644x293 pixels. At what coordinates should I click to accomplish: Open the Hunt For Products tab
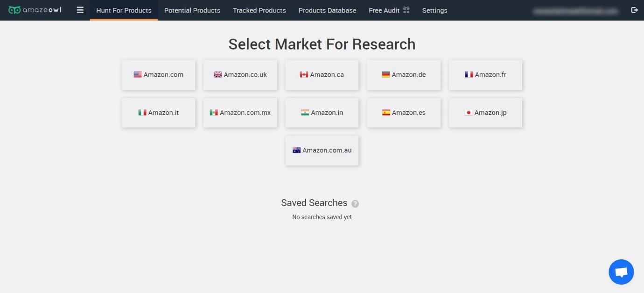pyautogui.click(x=124, y=10)
